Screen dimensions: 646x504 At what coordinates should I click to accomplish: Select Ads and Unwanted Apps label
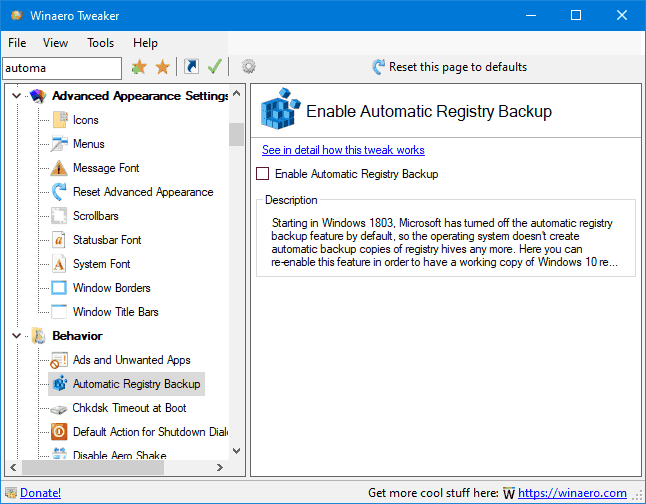(x=131, y=360)
